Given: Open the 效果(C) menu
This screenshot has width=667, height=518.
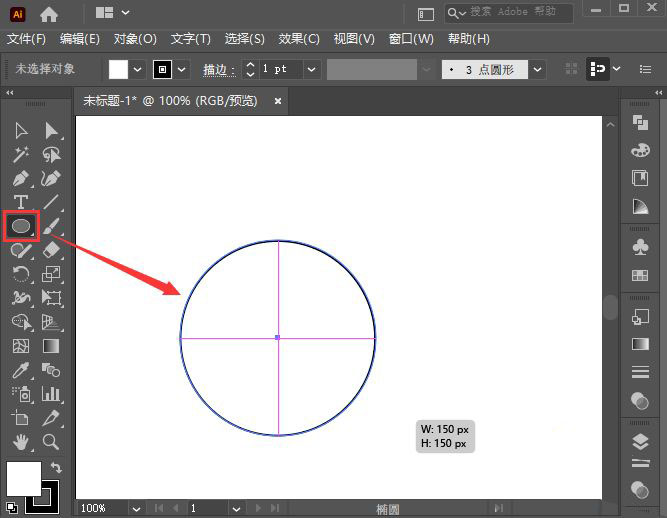Looking at the screenshot, I should 299,39.
